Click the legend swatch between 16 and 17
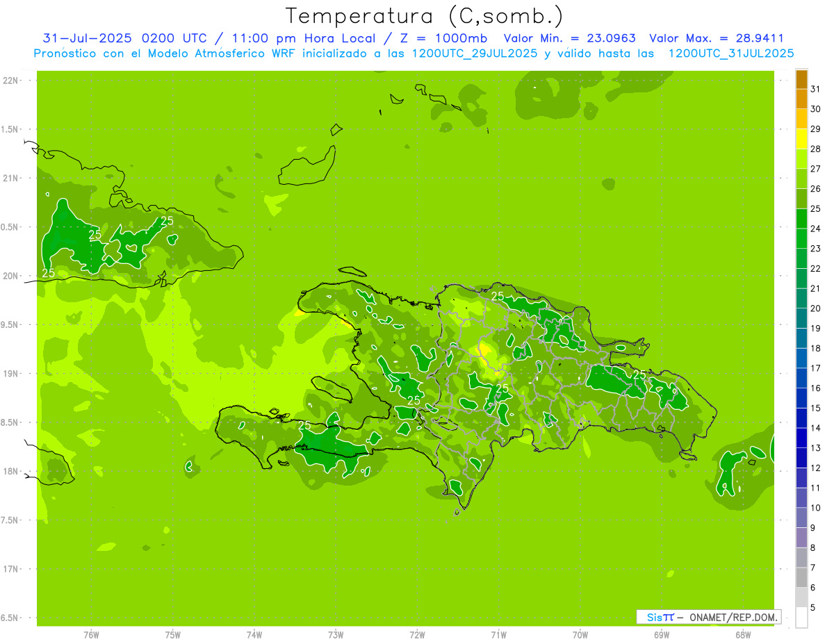 click(801, 378)
